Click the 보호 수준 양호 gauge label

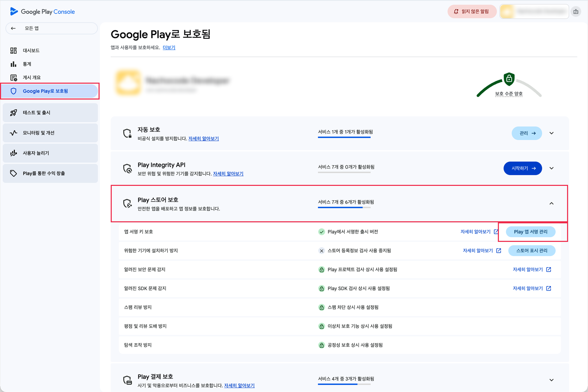click(x=509, y=94)
